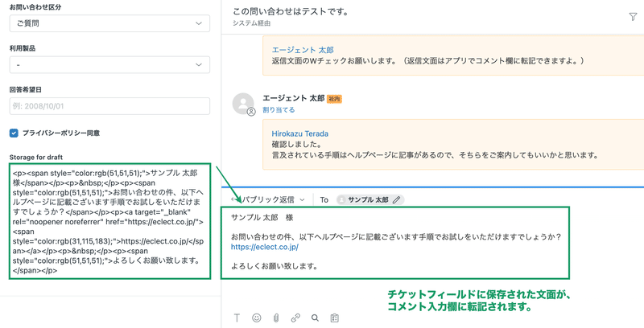Click the サンプル 太郎 recipient chip
The height and width of the screenshot is (328, 644).
coord(368,199)
